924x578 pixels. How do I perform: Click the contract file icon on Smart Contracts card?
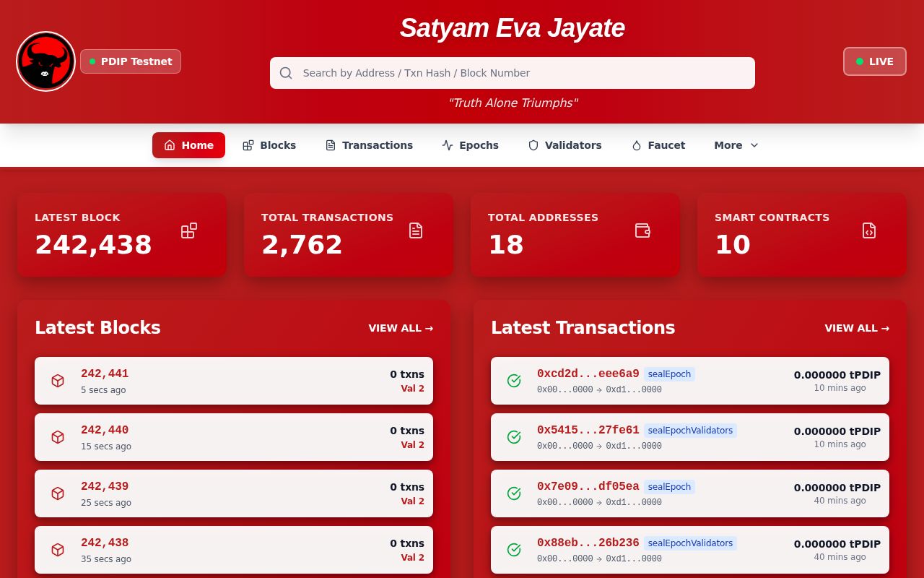coord(869,230)
